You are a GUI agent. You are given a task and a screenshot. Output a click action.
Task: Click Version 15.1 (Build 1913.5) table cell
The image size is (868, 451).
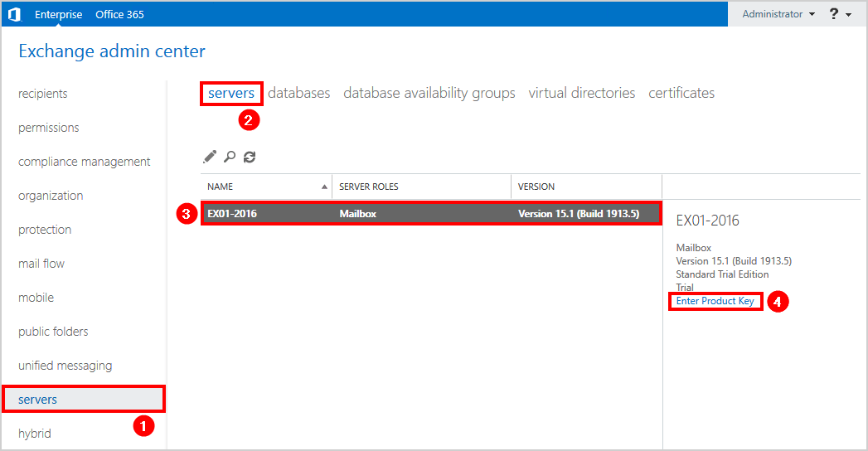(579, 214)
